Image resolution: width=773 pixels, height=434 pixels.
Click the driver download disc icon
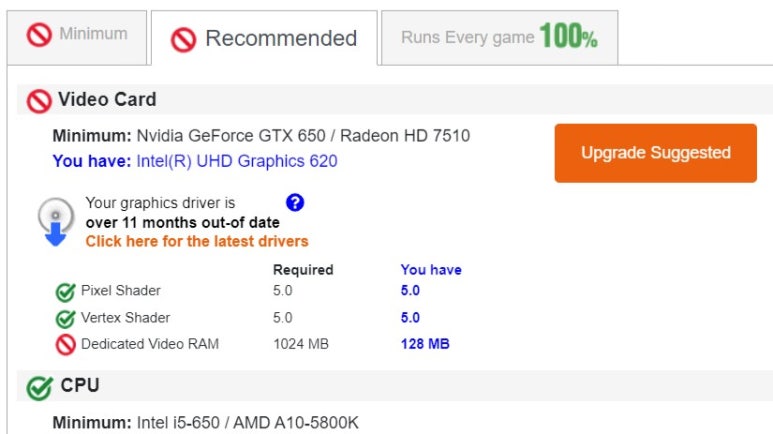click(56, 221)
